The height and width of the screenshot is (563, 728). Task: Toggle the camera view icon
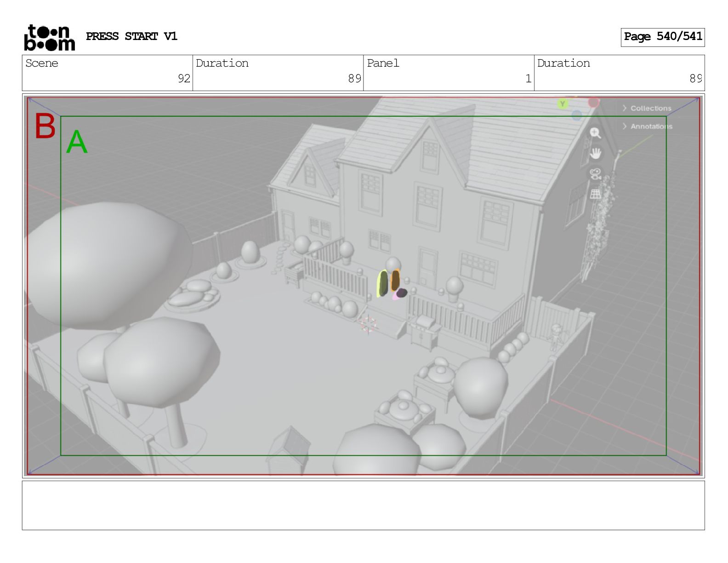(x=595, y=174)
